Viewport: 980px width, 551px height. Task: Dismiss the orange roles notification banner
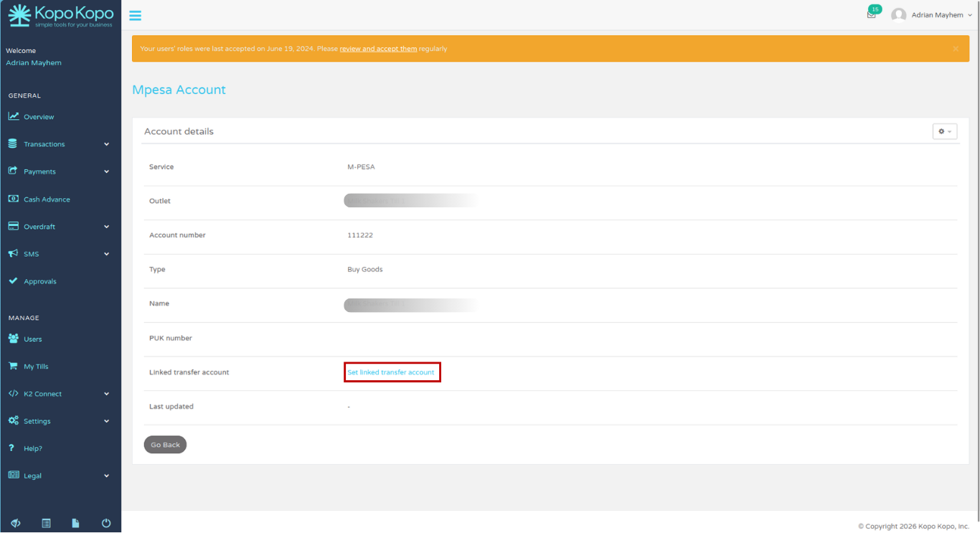[x=956, y=49]
